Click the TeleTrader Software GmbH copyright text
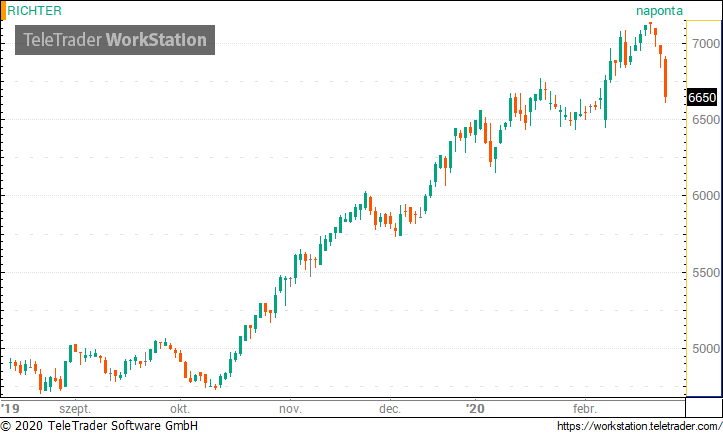This screenshot has width=723, height=435. (x=99, y=426)
